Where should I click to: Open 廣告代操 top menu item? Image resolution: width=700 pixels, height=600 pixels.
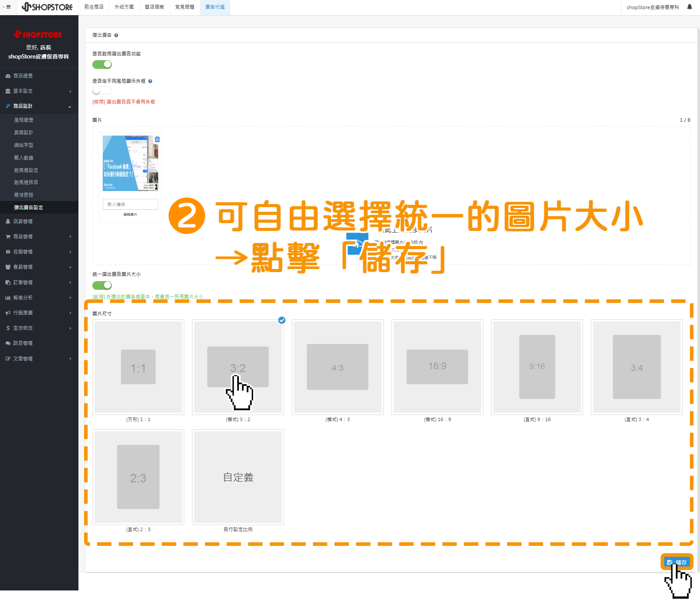click(x=215, y=7)
